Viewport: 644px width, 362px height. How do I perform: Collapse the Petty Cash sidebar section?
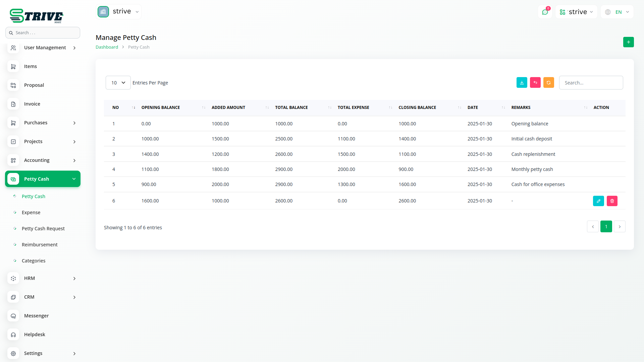pyautogui.click(x=43, y=179)
